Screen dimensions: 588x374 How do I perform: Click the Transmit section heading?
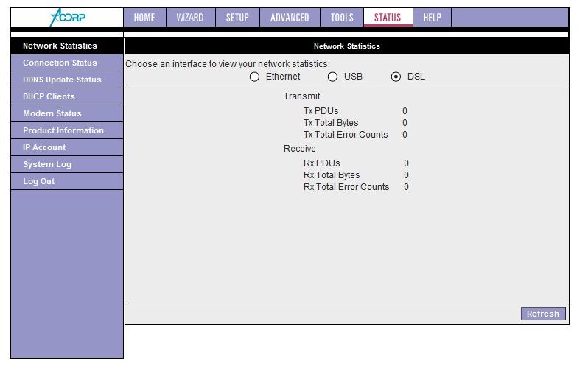(x=301, y=96)
